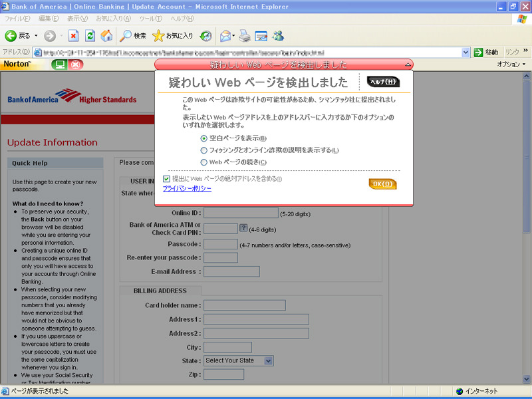Click the vertical scrollbar thumb
Viewport: 532px width, 399px height.
pos(526,157)
